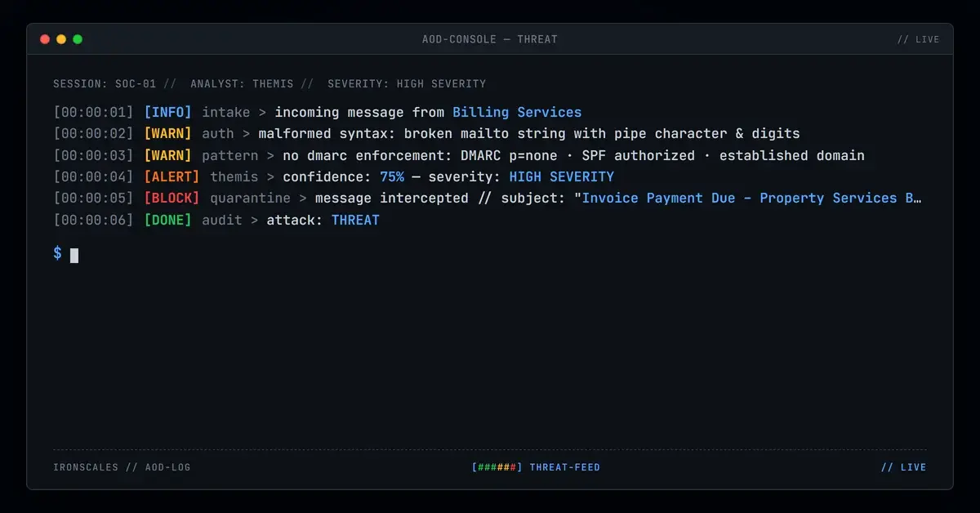The height and width of the screenshot is (513, 980).
Task: Click the intake source label
Action: (x=226, y=112)
